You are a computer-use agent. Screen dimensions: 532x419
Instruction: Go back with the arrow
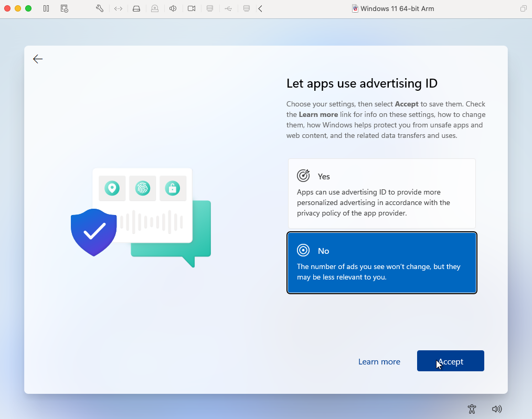(38, 59)
